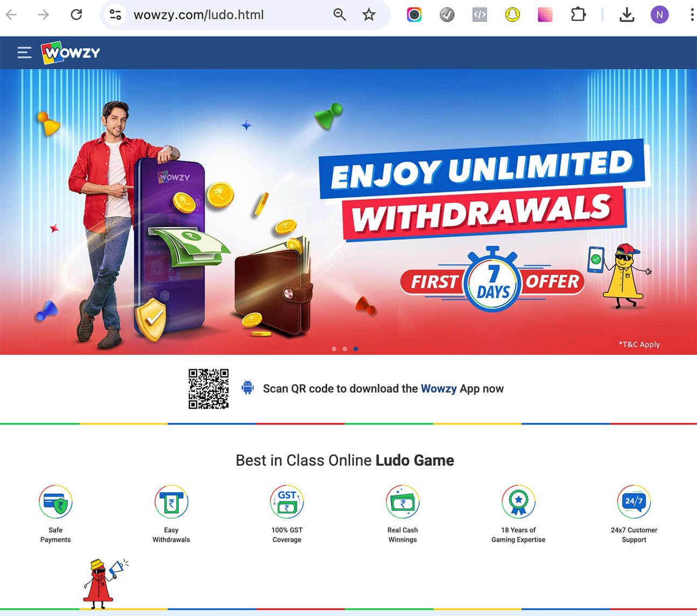Viewport: 697px width, 616px height.
Task: Bookmark this page with star icon
Action: click(369, 15)
